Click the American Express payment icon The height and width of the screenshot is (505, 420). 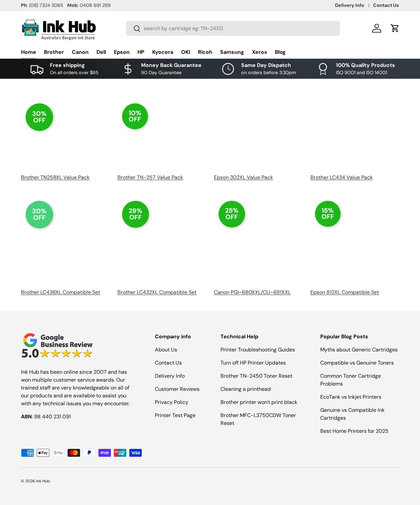[28, 453]
